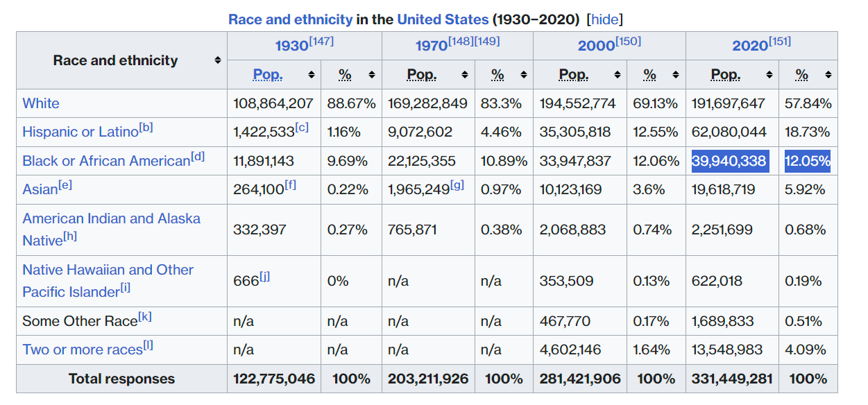Sort the 1930 Pop. column arrows
Viewport: 868px width, 405px height.
pos(312,74)
